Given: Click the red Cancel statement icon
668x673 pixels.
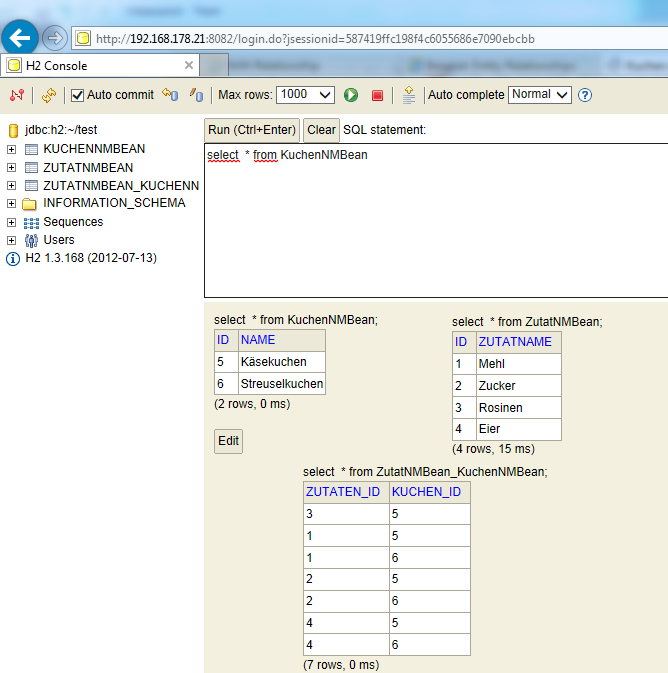Looking at the screenshot, I should click(x=377, y=95).
